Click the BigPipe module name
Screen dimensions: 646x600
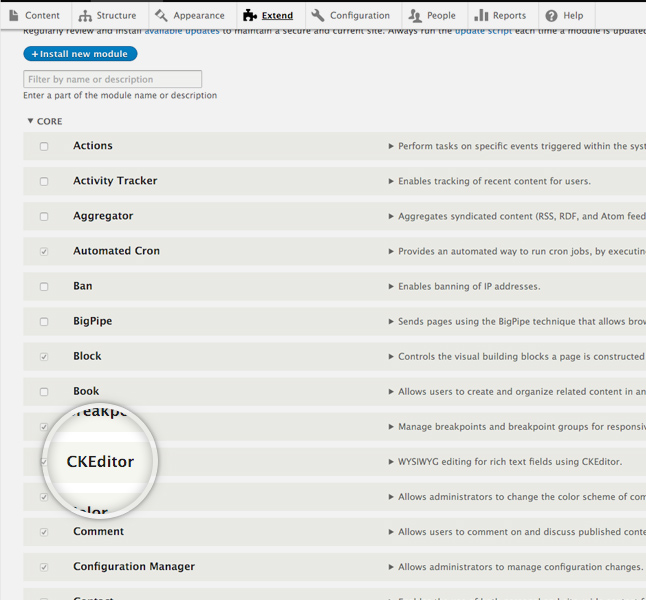93,321
